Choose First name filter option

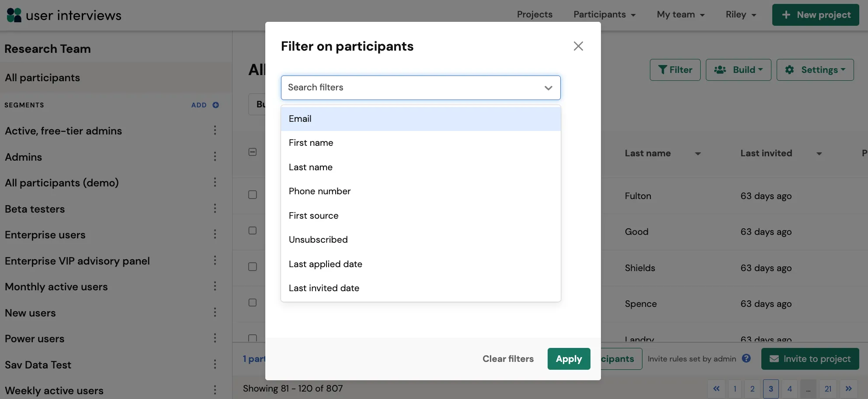pyautogui.click(x=420, y=143)
